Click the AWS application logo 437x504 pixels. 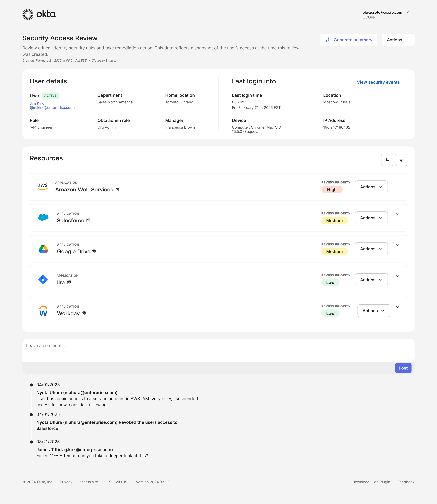click(42, 187)
